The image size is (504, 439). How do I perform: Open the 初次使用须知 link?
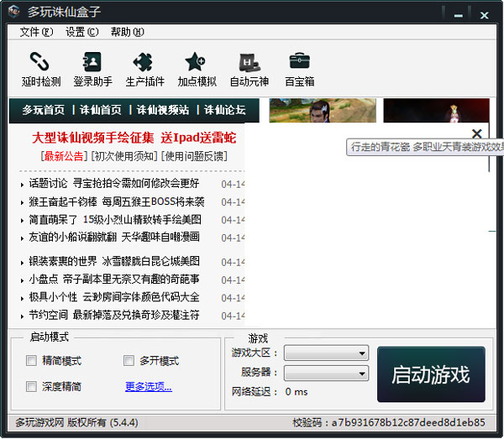124,156
